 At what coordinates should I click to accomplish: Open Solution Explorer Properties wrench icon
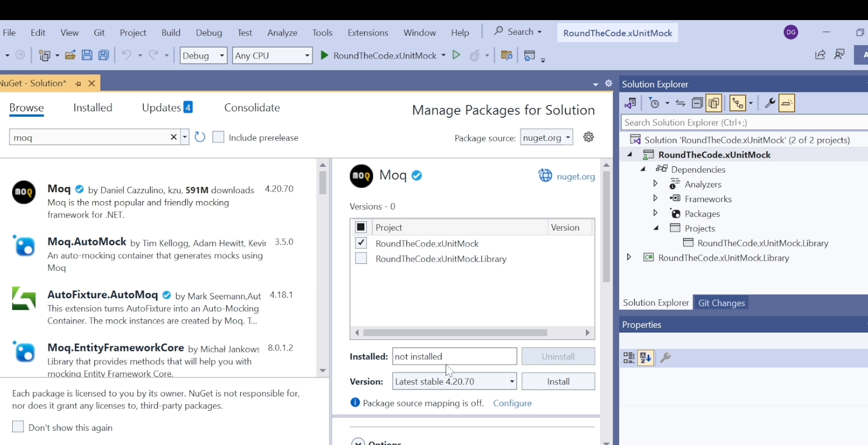[x=770, y=103]
